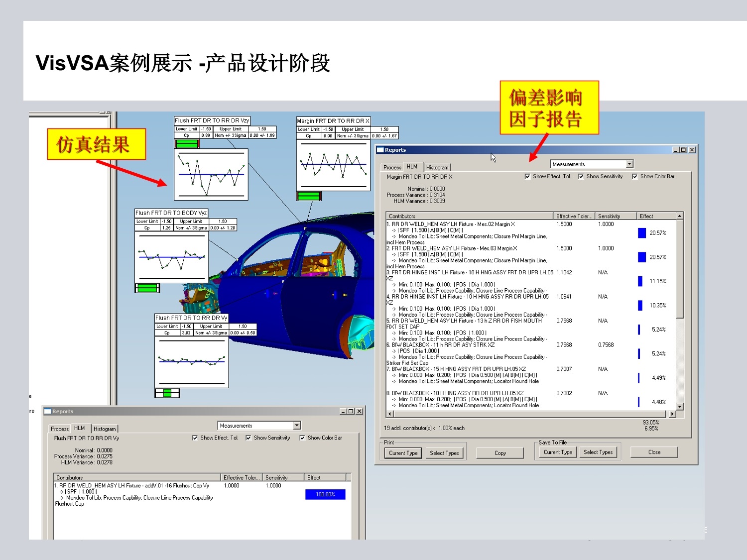Click the 100.00% blue effect bar
The width and height of the screenshot is (747, 560).
click(325, 494)
